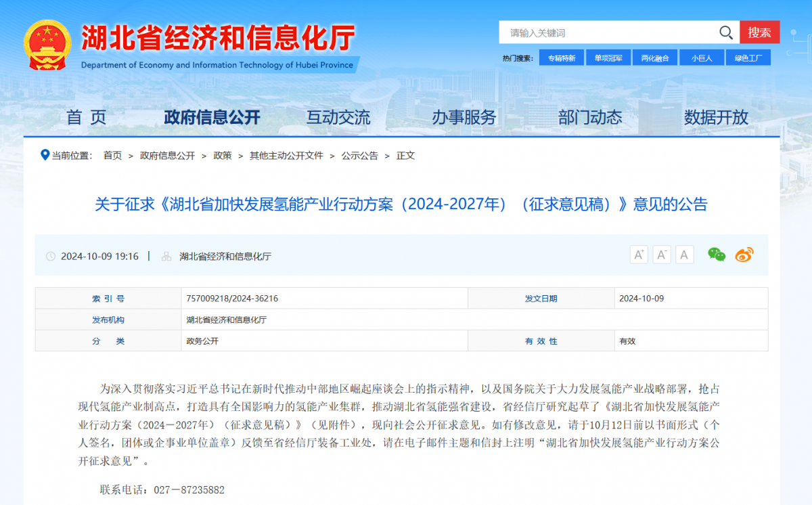Click the red 搜索 button

click(759, 32)
